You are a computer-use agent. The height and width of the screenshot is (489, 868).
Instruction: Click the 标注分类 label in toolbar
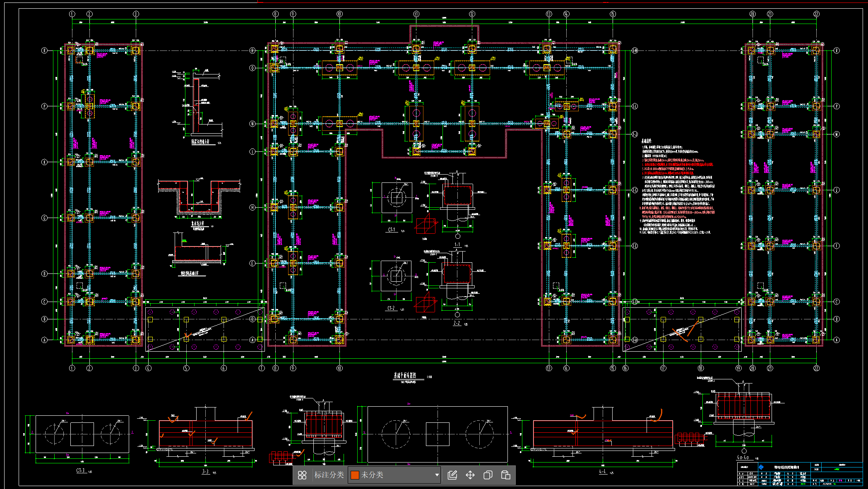click(x=329, y=475)
